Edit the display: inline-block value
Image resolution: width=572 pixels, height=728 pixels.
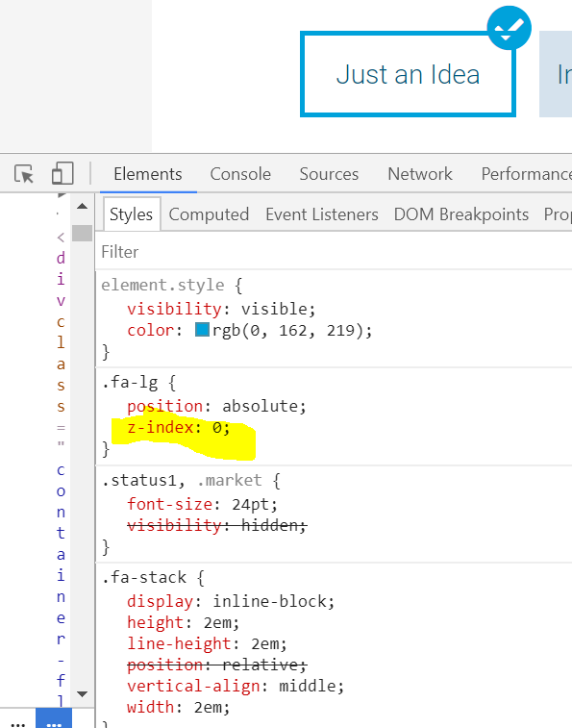pos(269,602)
